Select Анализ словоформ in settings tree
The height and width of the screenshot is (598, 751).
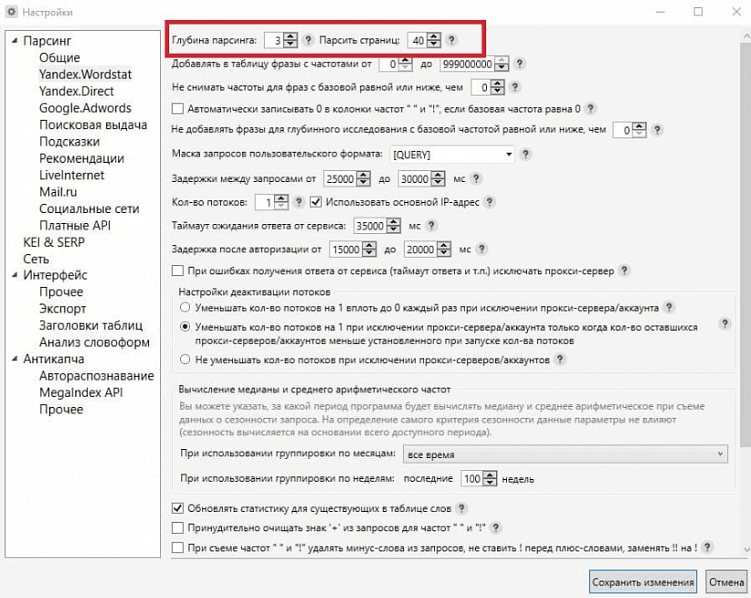(94, 342)
